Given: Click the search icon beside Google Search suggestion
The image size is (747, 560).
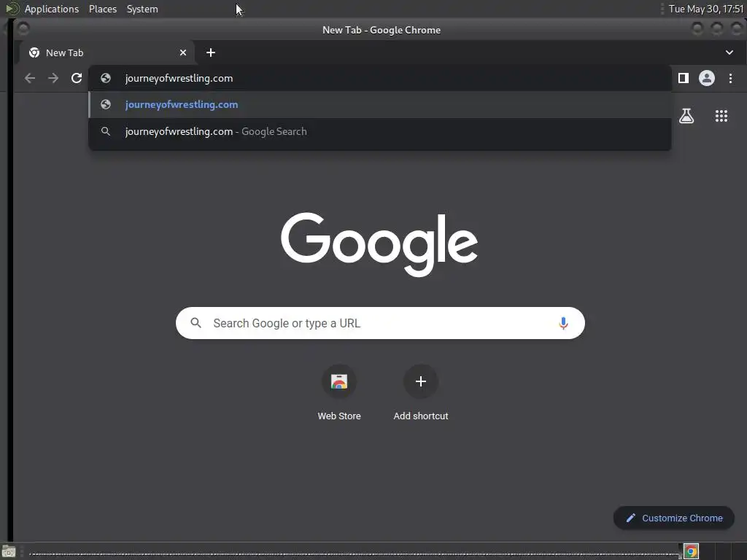Looking at the screenshot, I should tap(106, 131).
